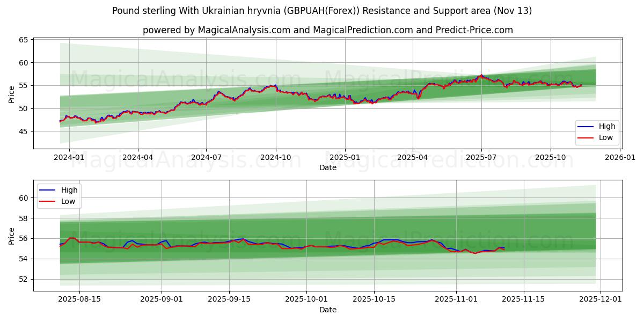Select the 2024-01 tick label on the top chart

[x=68, y=155]
